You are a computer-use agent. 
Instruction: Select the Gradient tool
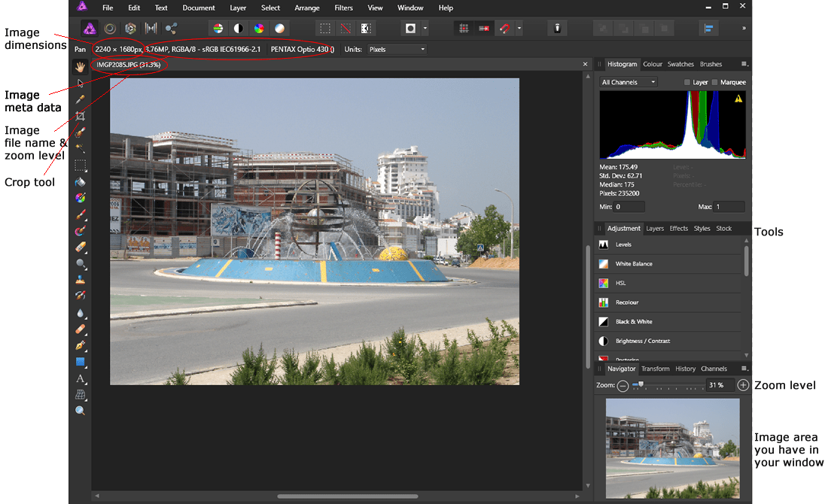81,198
